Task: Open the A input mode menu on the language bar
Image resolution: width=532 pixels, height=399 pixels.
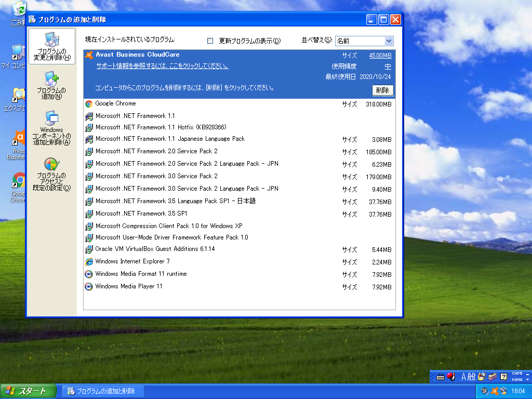Action: pyautogui.click(x=463, y=377)
